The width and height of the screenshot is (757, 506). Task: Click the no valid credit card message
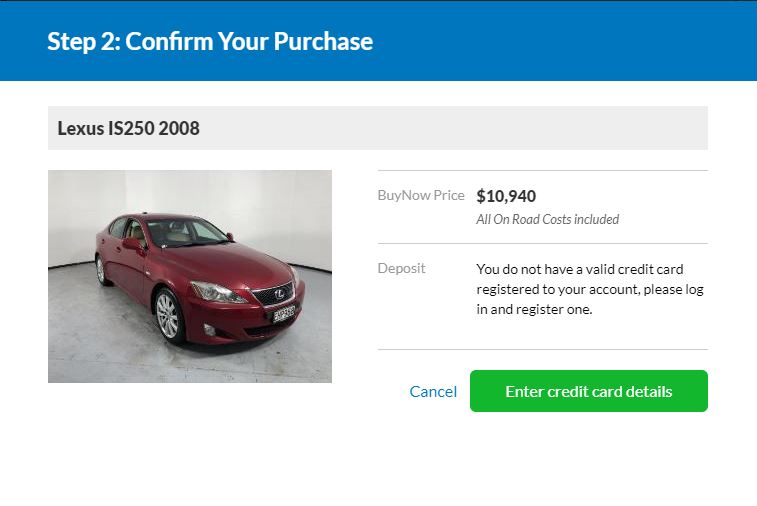[x=589, y=289]
